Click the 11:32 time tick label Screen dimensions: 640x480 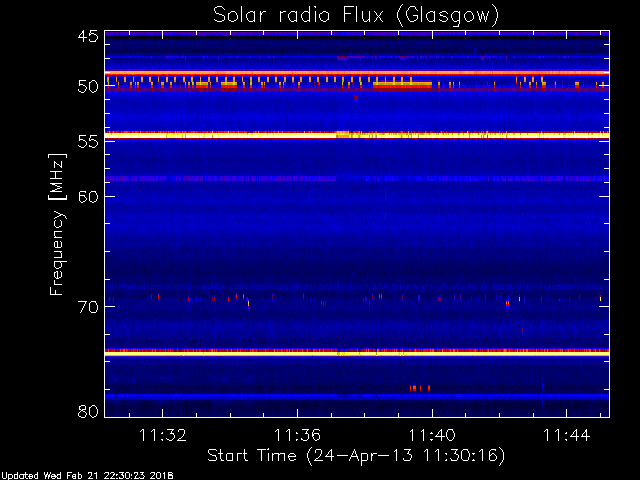coord(163,435)
